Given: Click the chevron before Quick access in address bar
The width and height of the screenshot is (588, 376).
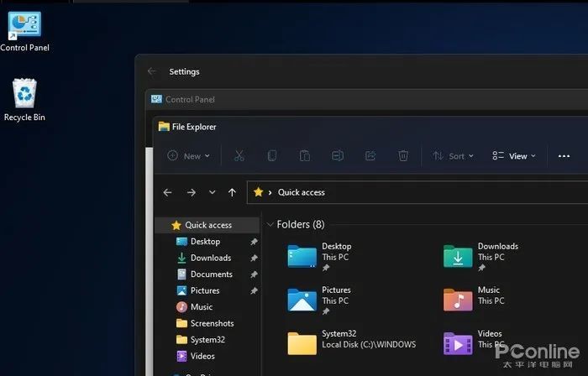Looking at the screenshot, I should click(x=270, y=192).
